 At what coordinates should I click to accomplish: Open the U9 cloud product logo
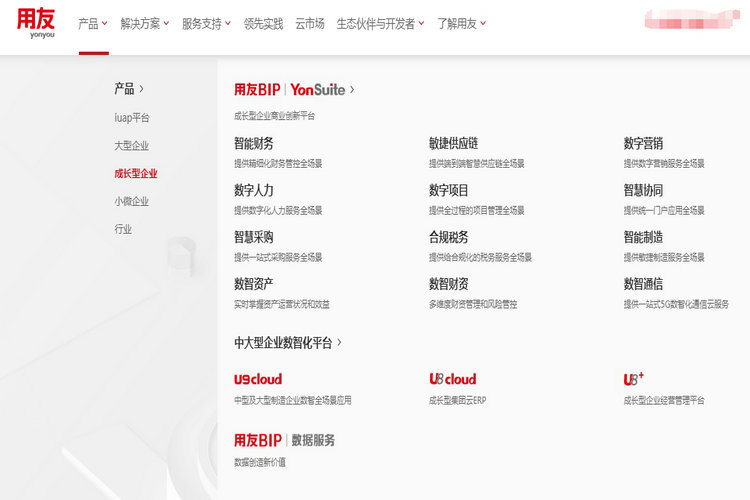[x=258, y=379]
